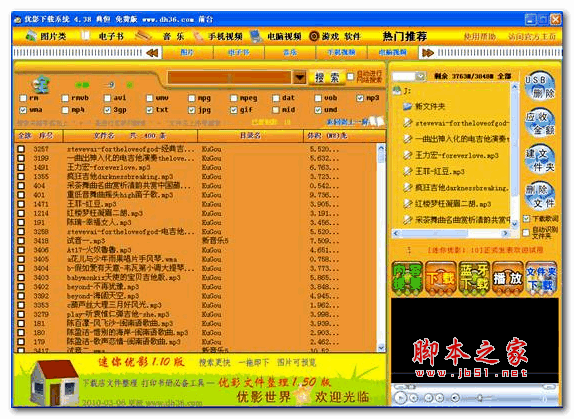The image size is (574, 419).
Task: Enable the rm file type checkbox
Action: pyautogui.click(x=23, y=98)
